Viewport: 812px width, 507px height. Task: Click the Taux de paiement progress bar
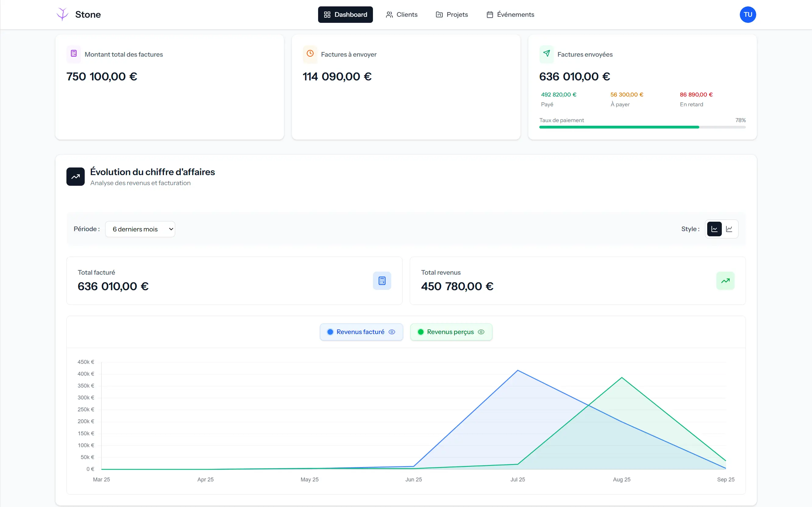click(x=642, y=127)
